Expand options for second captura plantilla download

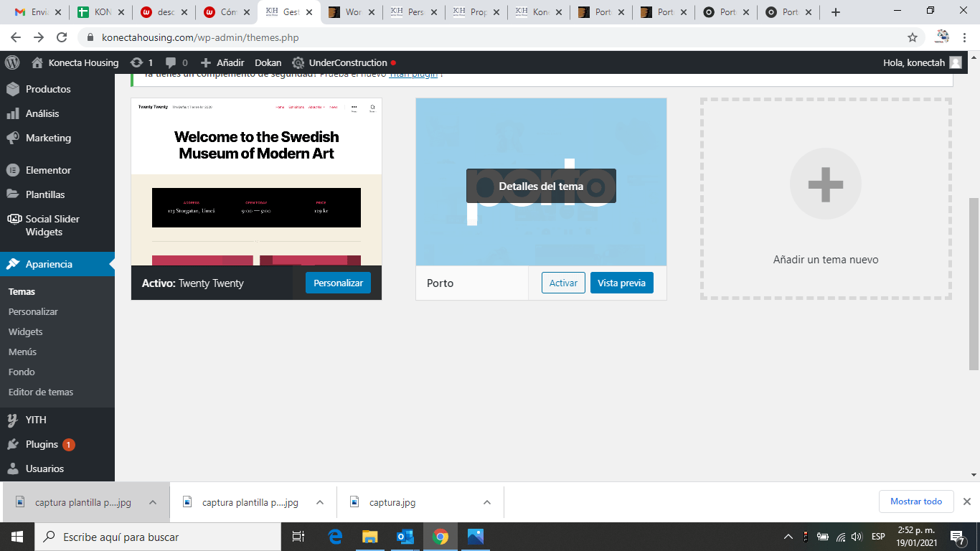(320, 502)
